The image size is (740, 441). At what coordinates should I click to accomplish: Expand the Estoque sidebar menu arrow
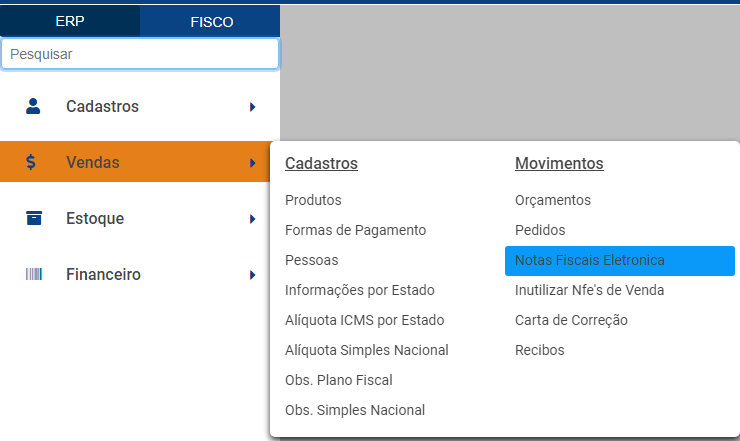(253, 218)
